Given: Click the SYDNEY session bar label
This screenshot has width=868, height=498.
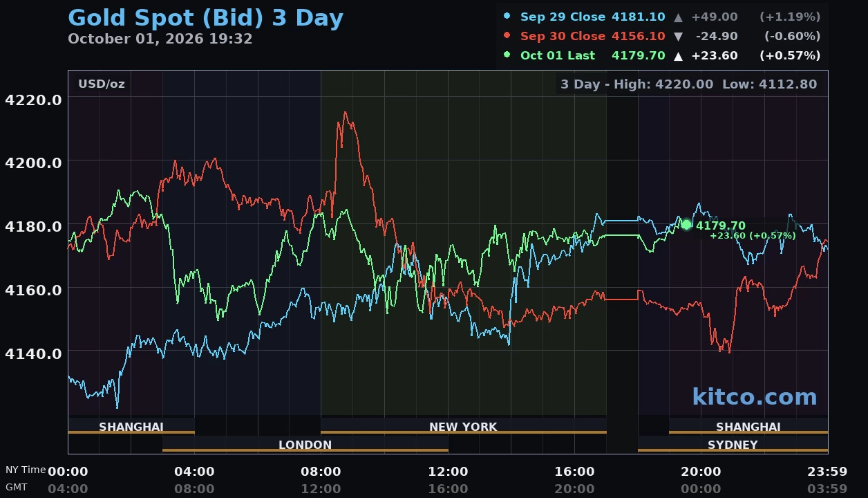Looking at the screenshot, I should [x=733, y=445].
